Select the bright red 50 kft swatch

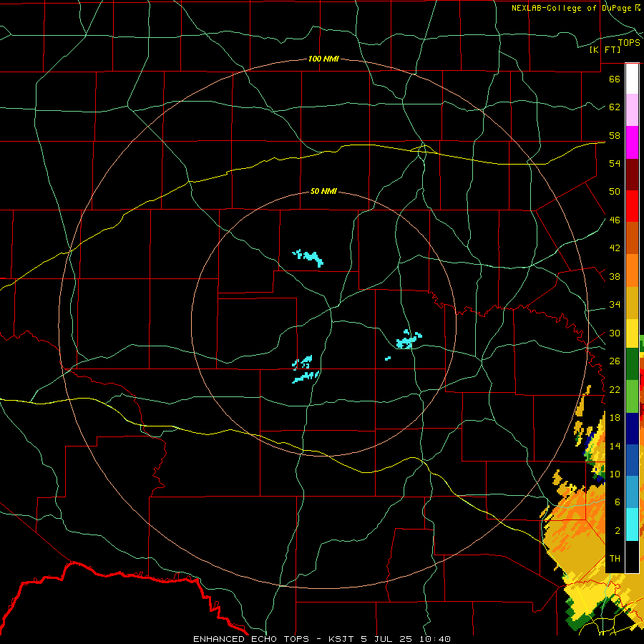pos(632,207)
